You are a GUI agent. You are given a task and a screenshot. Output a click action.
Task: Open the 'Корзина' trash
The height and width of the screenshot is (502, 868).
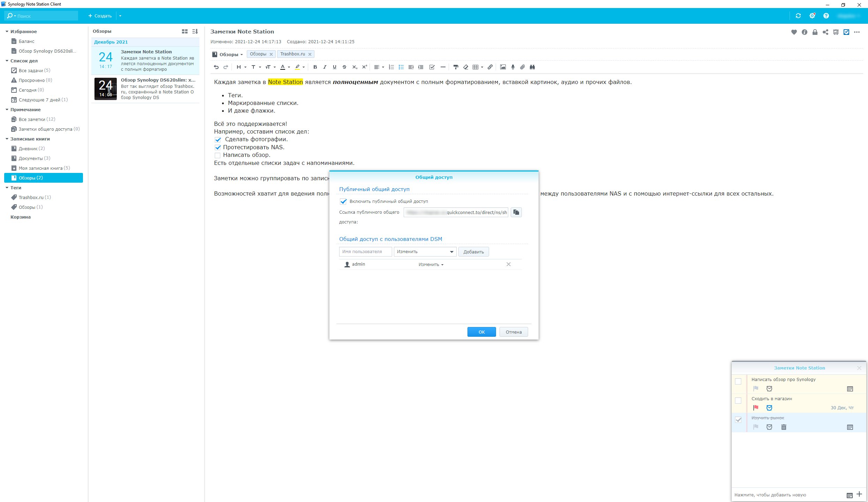(x=21, y=217)
